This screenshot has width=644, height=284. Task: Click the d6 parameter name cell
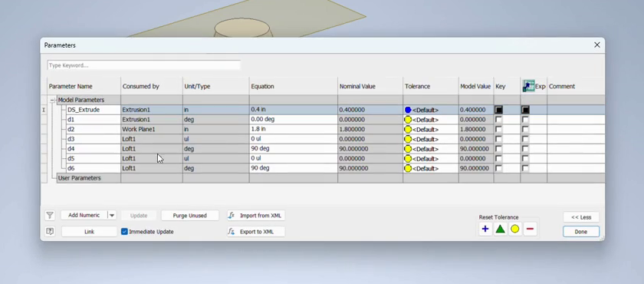tap(94, 168)
